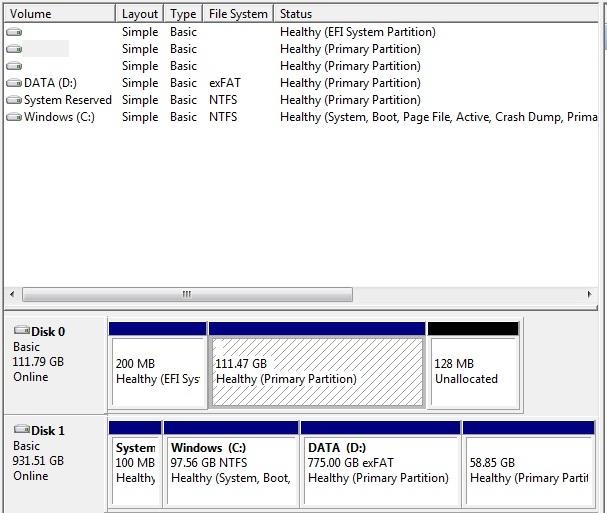Click the Disk 1 drive icon
Image resolution: width=607 pixels, height=513 pixels.
pyautogui.click(x=21, y=430)
